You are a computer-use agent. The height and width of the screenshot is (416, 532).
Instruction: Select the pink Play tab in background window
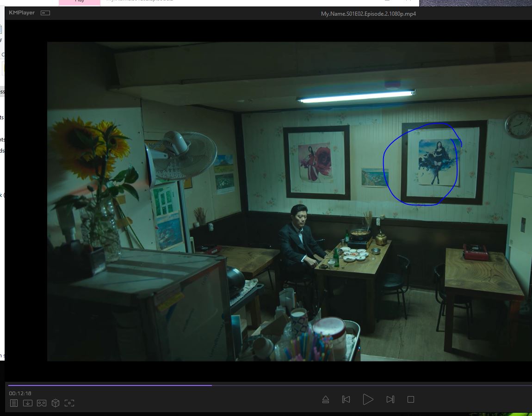[x=80, y=2]
